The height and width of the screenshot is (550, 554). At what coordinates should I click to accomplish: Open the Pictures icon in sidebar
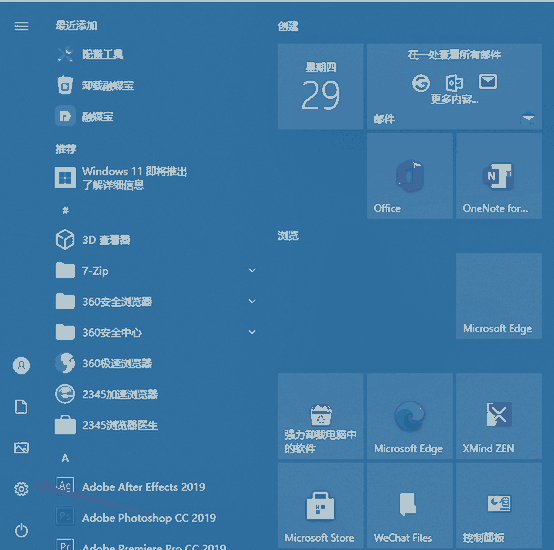coord(21,448)
